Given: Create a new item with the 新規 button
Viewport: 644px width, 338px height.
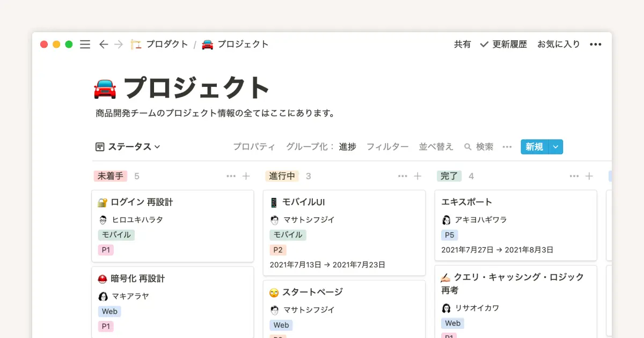Looking at the screenshot, I should tap(534, 146).
